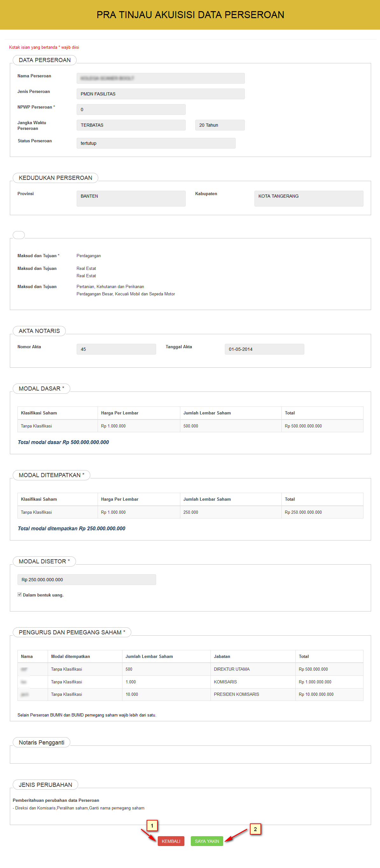Select the Jenis Perseroan 'PMDN FASILITAS' field
This screenshot has height=868, width=380.
click(160, 94)
